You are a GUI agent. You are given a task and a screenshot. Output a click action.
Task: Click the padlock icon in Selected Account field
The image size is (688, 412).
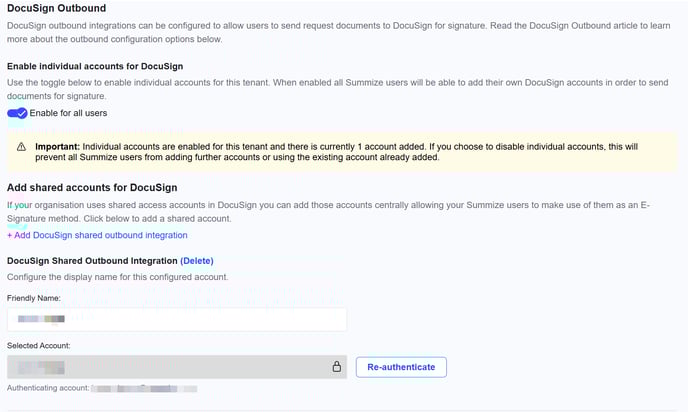click(337, 367)
